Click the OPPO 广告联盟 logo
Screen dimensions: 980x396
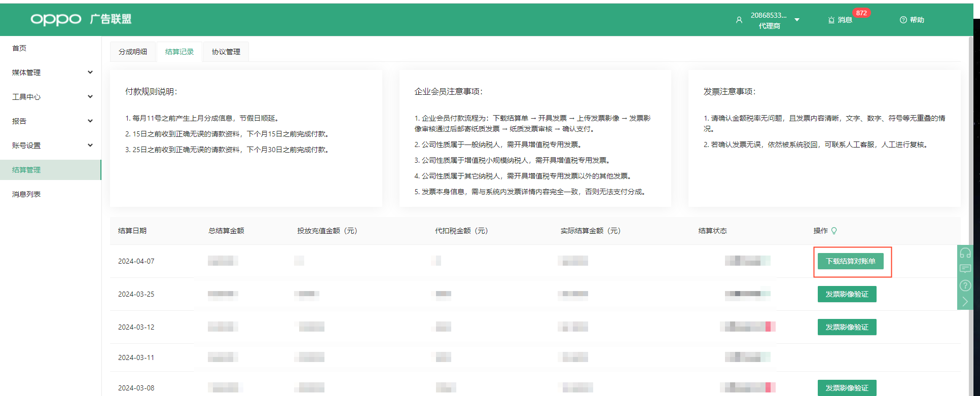(81, 19)
